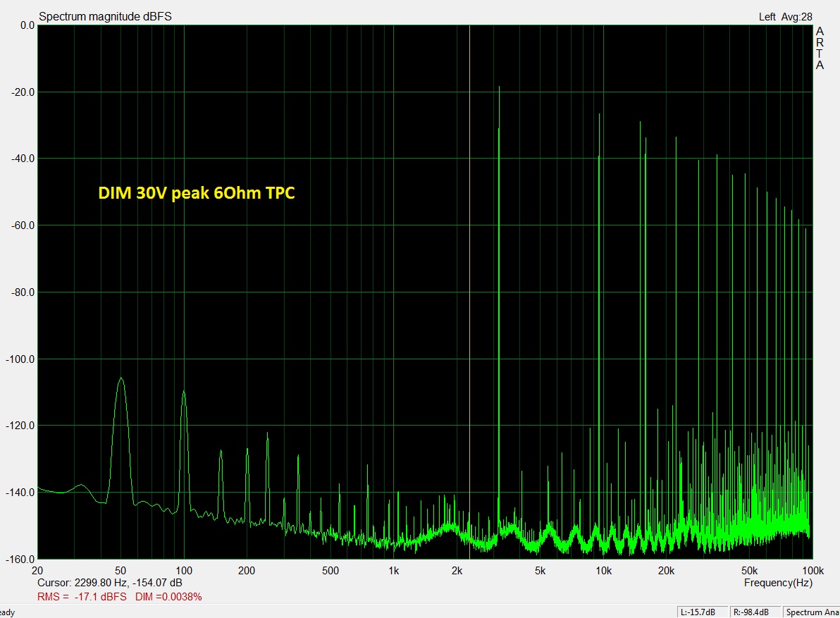Click the 'Spectrum Ana' status bar panel
Image resolution: width=840 pixels, height=618 pixels.
click(x=812, y=612)
